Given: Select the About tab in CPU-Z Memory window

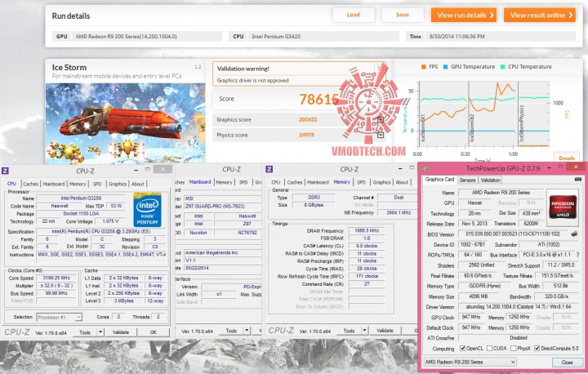Looking at the screenshot, I should pos(402,182).
